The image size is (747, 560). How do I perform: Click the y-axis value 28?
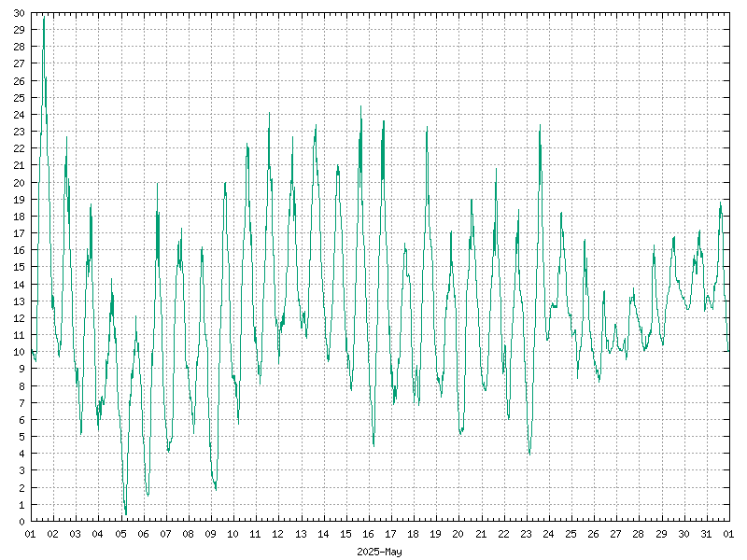[x=19, y=47]
